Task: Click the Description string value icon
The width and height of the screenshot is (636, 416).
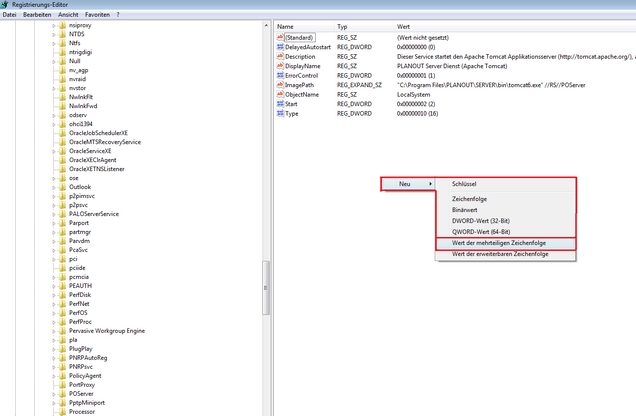Action: [280, 56]
